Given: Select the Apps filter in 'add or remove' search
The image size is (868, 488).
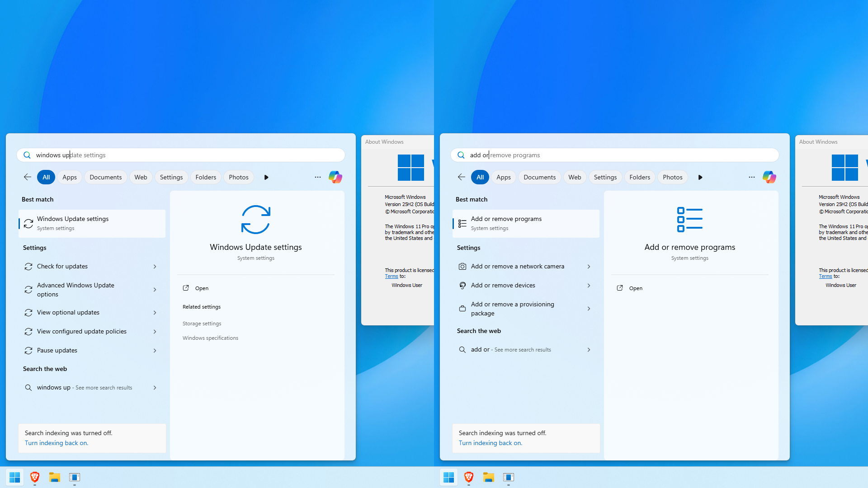Looking at the screenshot, I should tap(504, 177).
